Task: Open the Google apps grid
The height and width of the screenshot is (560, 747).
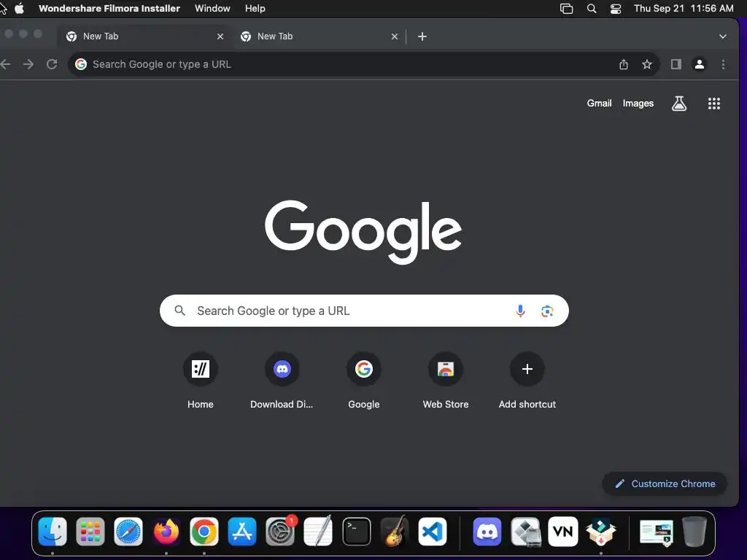Action: [713, 104]
